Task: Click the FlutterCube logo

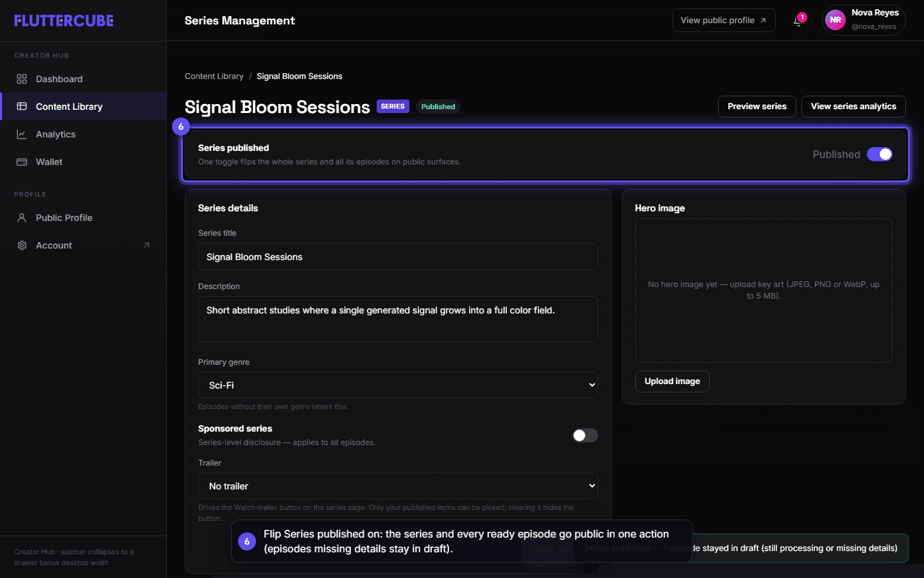Action: point(64,21)
